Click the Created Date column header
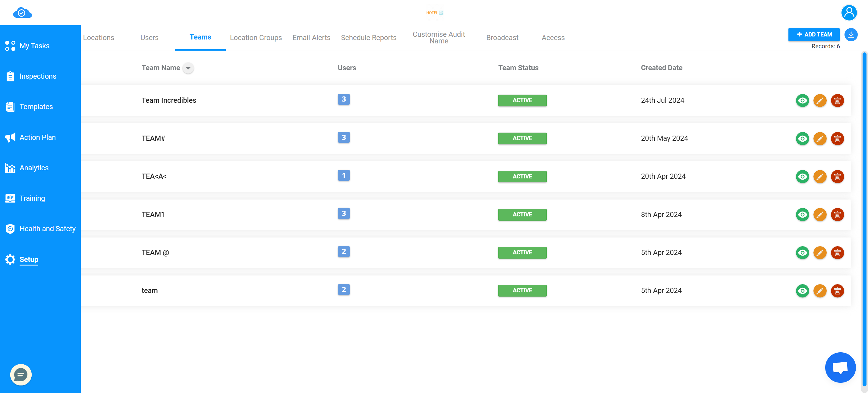The width and height of the screenshot is (868, 393). coord(662,68)
